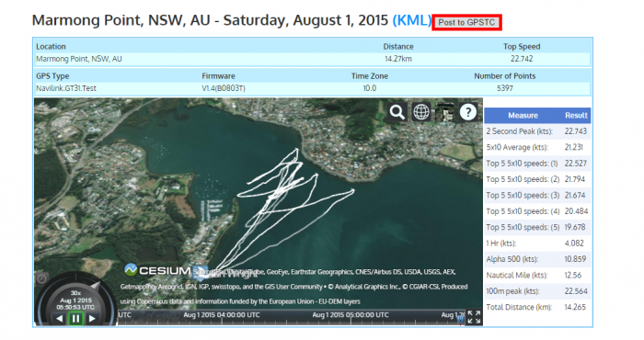Image resolution: width=644 pixels, height=340 pixels.
Task: Click the Result column header
Action: click(x=576, y=116)
